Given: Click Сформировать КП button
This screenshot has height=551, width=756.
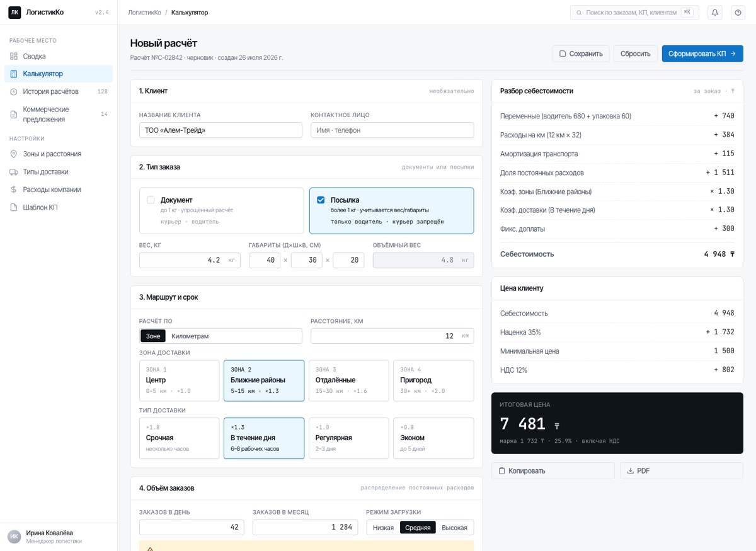Looking at the screenshot, I should pyautogui.click(x=702, y=54).
